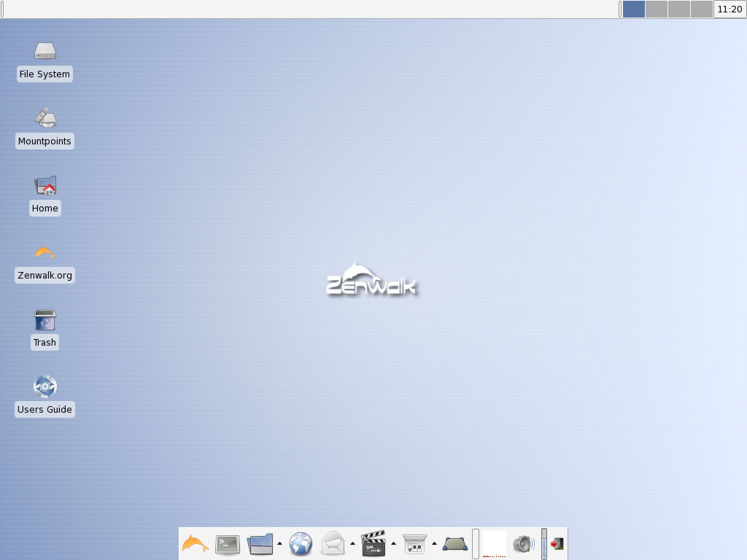Open the speaker volume mixer icon

point(524,544)
